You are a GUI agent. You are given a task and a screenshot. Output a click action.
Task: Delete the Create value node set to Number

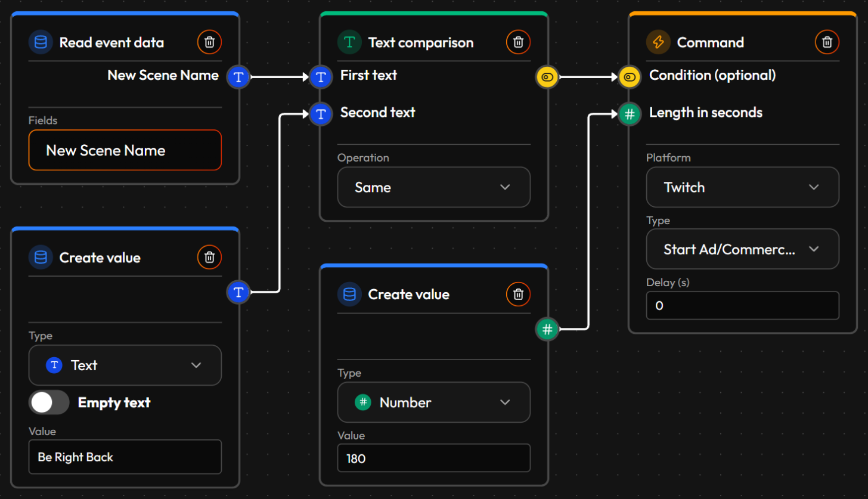tap(518, 294)
